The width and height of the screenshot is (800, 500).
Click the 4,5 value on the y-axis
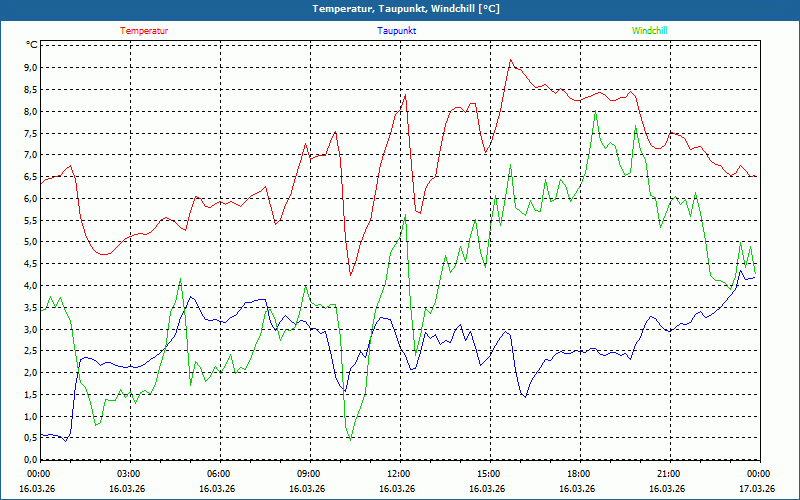(30, 264)
